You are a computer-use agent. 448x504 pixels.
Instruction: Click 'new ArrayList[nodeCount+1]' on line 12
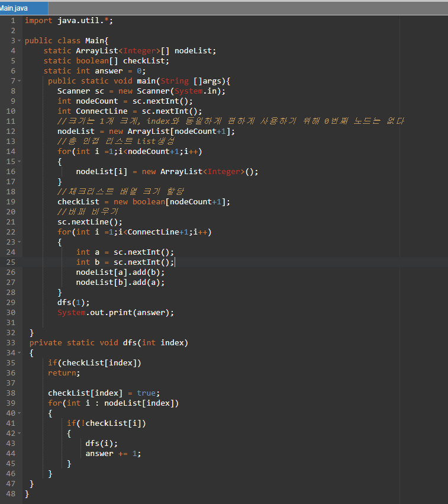[x=172, y=131]
